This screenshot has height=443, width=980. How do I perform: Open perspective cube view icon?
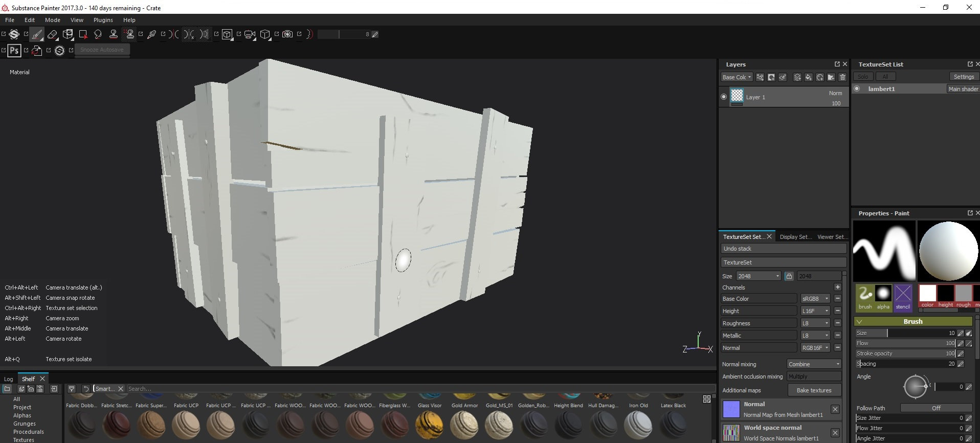click(x=265, y=34)
